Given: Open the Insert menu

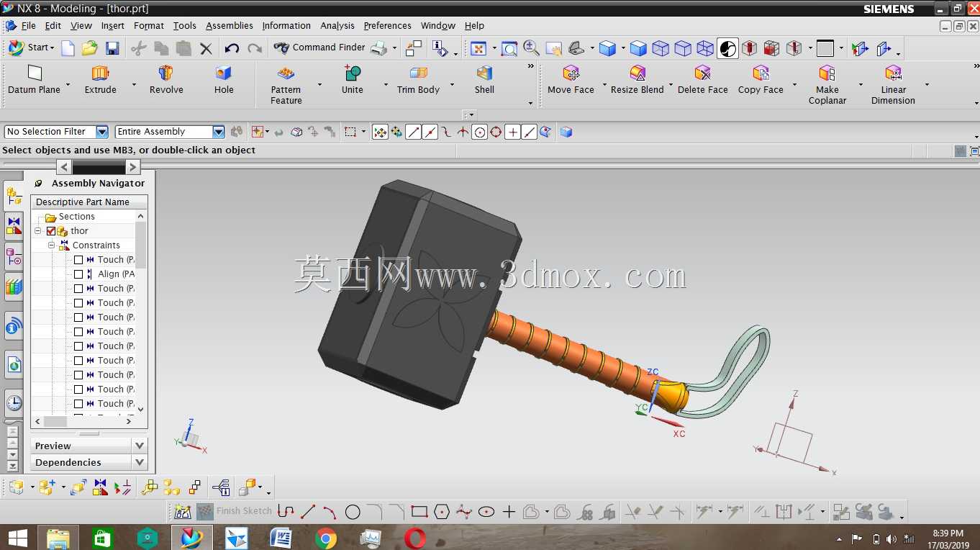Looking at the screenshot, I should (112, 25).
